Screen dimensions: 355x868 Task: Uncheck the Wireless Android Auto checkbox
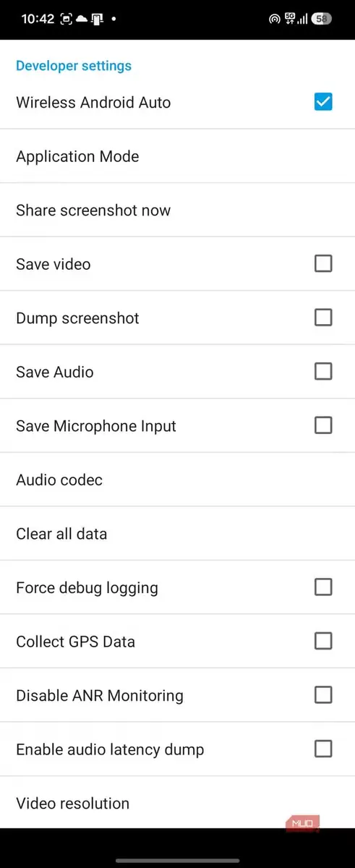click(323, 102)
